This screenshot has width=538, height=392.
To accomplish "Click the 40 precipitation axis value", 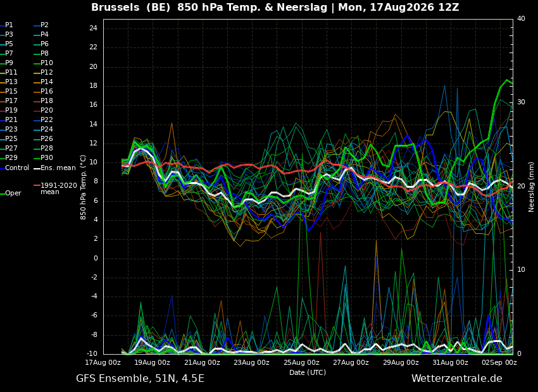I will click(521, 18).
